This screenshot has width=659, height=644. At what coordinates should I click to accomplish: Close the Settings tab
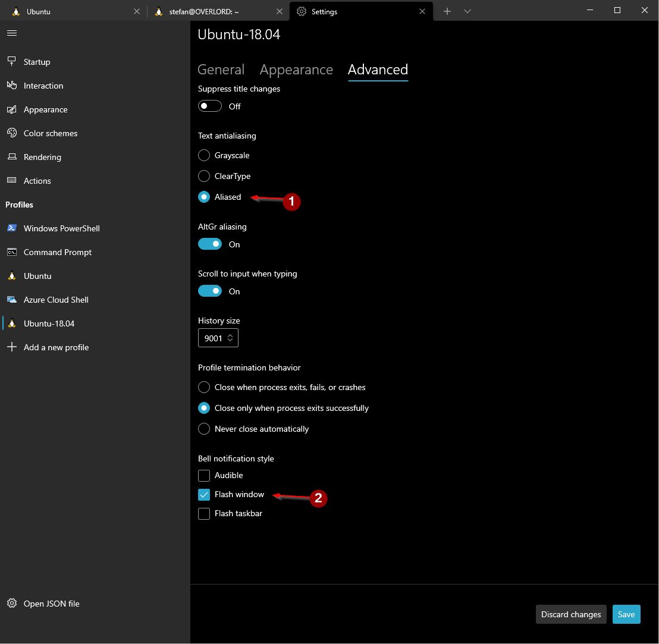(x=422, y=11)
